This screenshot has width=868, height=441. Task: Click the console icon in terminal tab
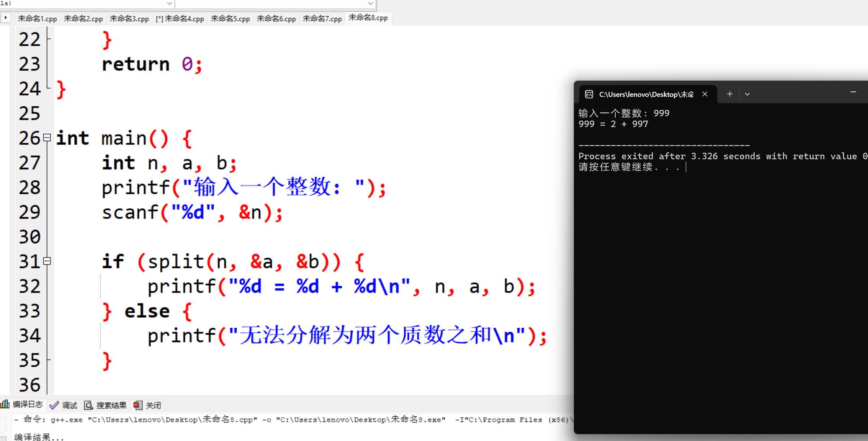(x=589, y=94)
